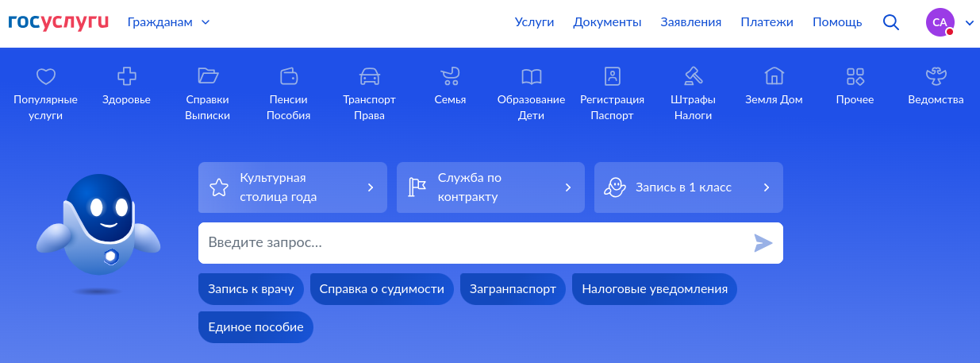Open the Платежи menu item
Image resolution: width=980 pixels, height=363 pixels.
[767, 22]
